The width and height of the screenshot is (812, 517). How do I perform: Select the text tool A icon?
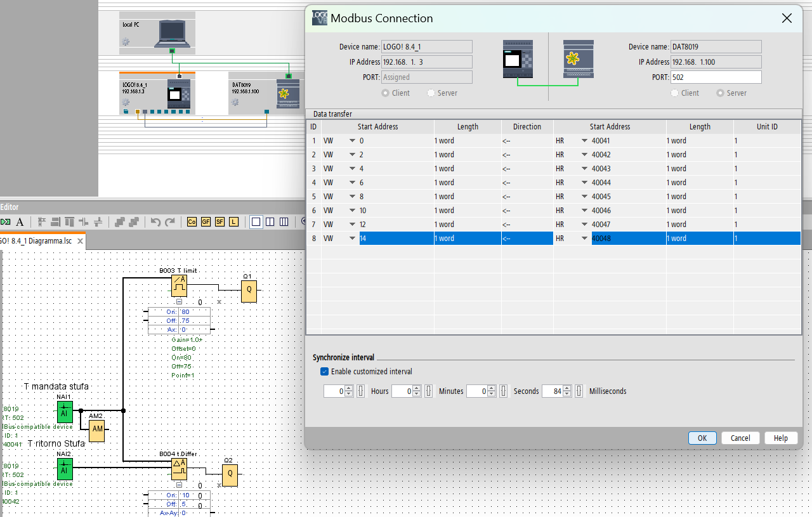tap(20, 222)
